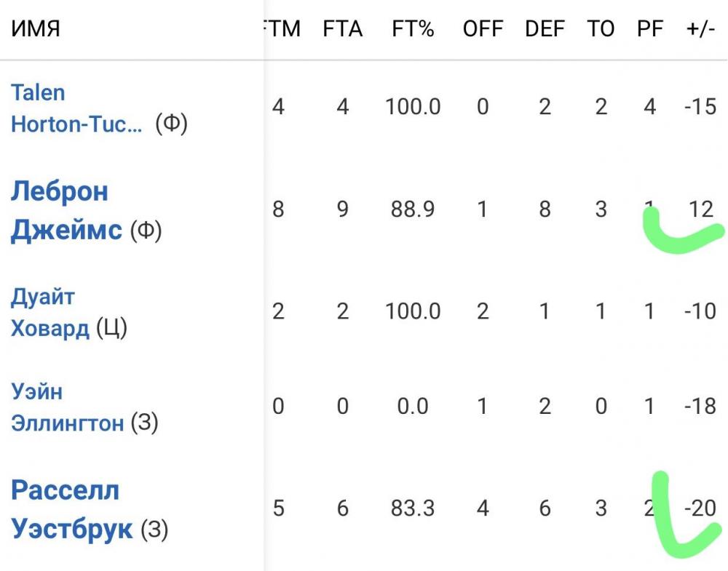Viewport: 728px width, 571px height.
Task: Click Уэйн Эллингтон's -18 plus/minus value
Action: 700,407
